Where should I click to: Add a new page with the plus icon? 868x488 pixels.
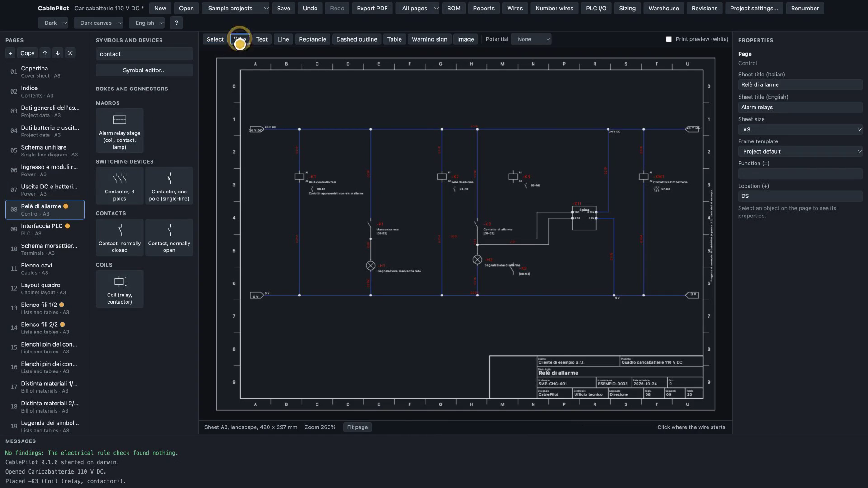tap(10, 53)
